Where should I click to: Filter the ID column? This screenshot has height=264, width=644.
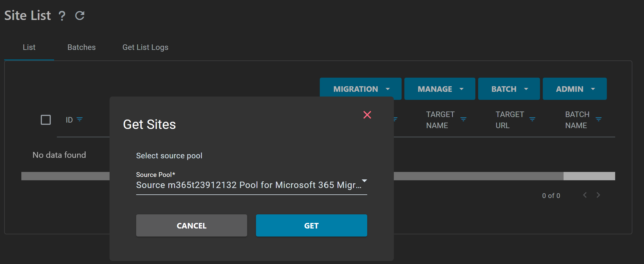(80, 120)
